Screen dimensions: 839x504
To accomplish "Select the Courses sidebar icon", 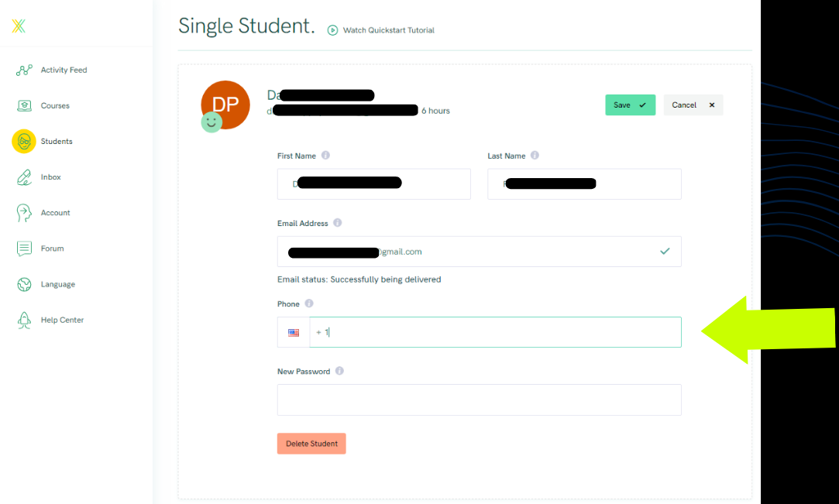I will coord(24,106).
